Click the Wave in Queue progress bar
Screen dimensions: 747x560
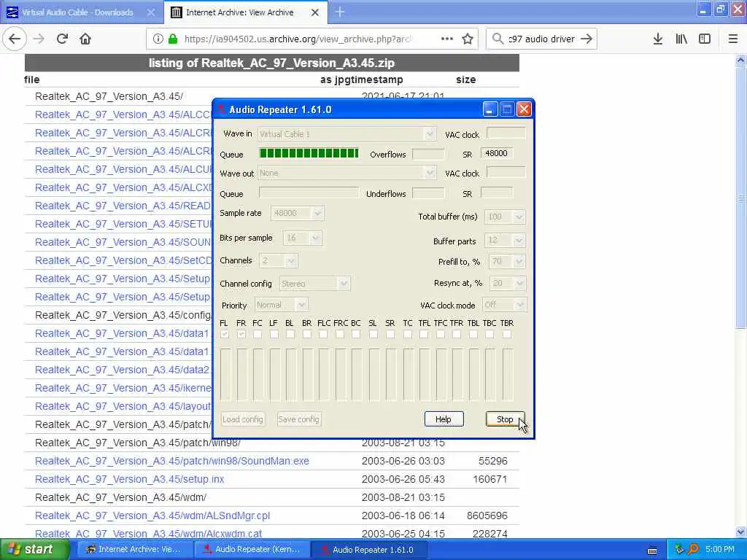(x=309, y=153)
